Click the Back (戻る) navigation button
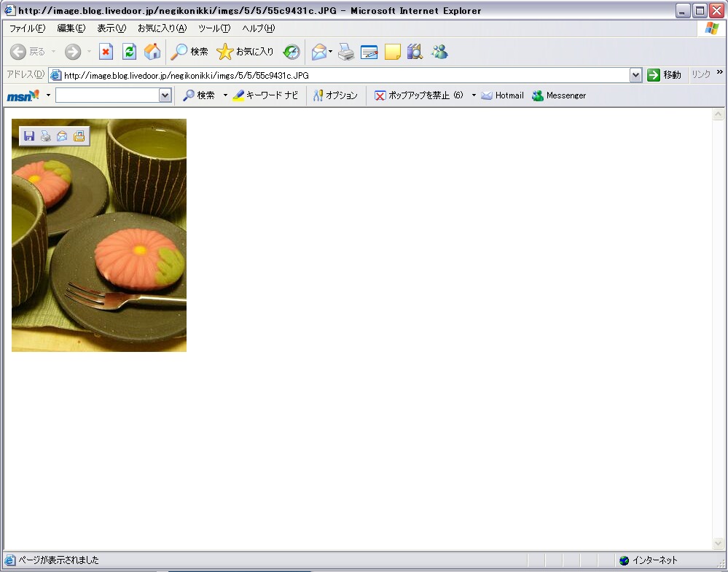The height and width of the screenshot is (572, 728). coord(27,52)
